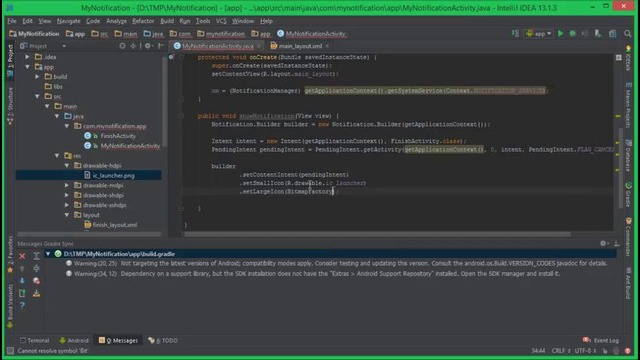Start debugging with the green bug icon
640x360 pixels.
(573, 34)
